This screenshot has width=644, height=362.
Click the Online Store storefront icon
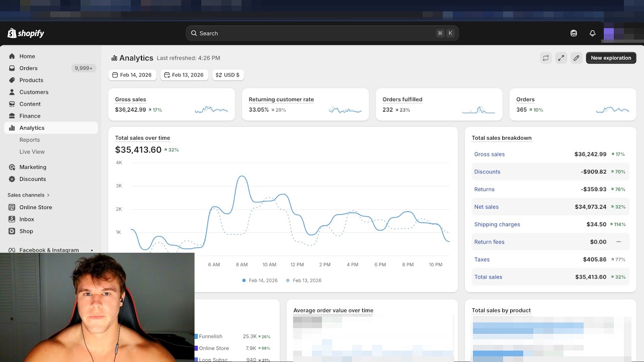click(x=12, y=207)
